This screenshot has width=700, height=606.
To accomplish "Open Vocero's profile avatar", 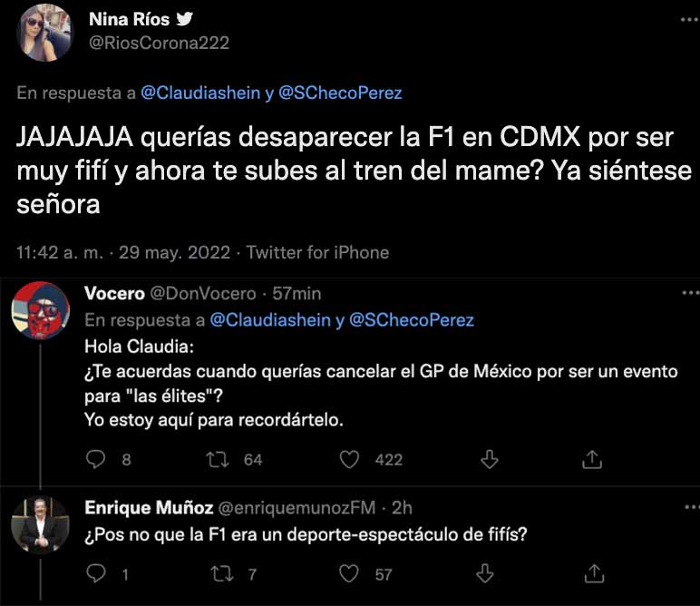I will pos(40,310).
